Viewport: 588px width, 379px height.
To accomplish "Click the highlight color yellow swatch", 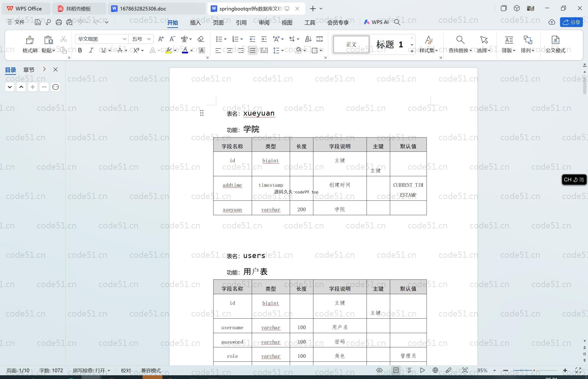I will (169, 50).
